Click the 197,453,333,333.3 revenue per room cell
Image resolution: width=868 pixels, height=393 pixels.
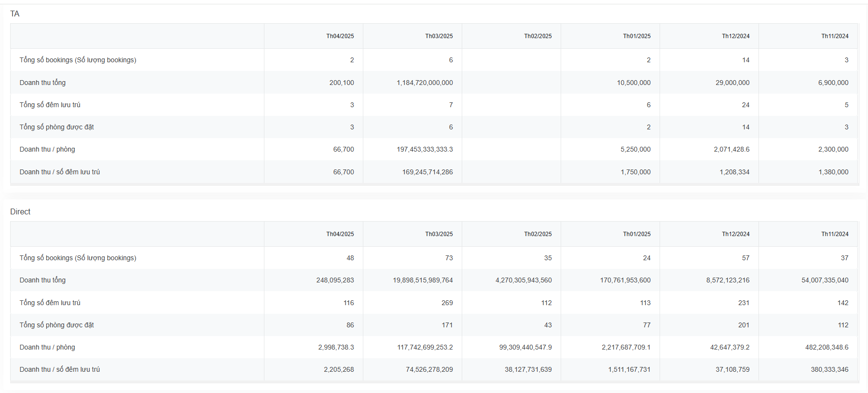(425, 149)
